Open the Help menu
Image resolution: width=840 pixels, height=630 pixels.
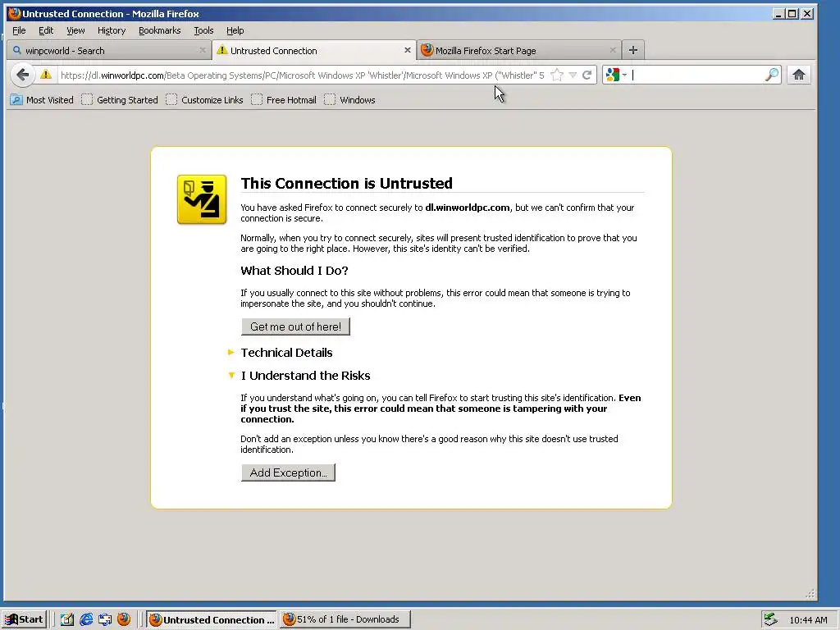click(235, 30)
